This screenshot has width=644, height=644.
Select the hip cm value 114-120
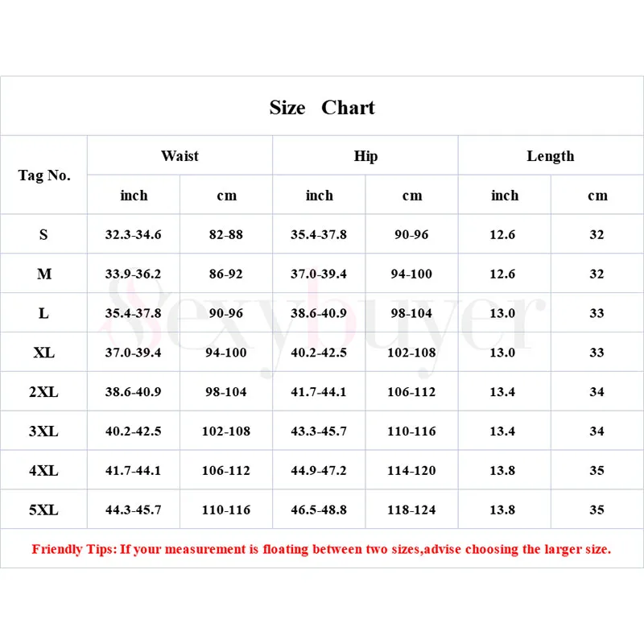tap(411, 470)
